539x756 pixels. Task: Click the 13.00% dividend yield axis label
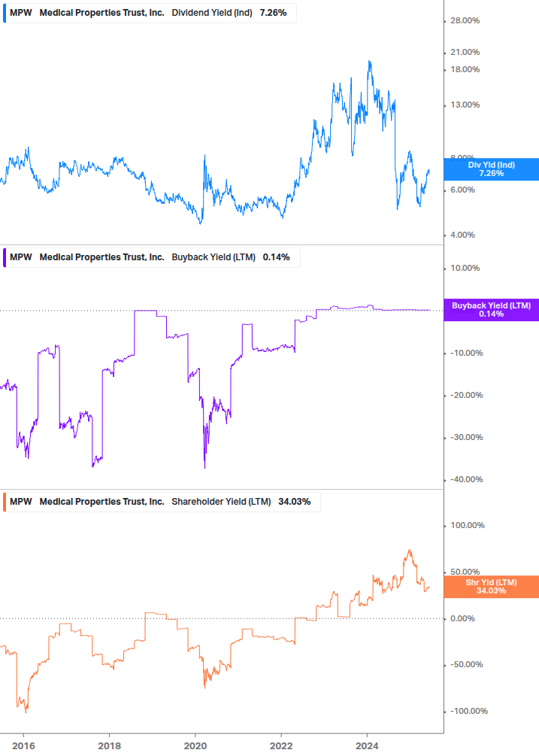click(x=465, y=105)
